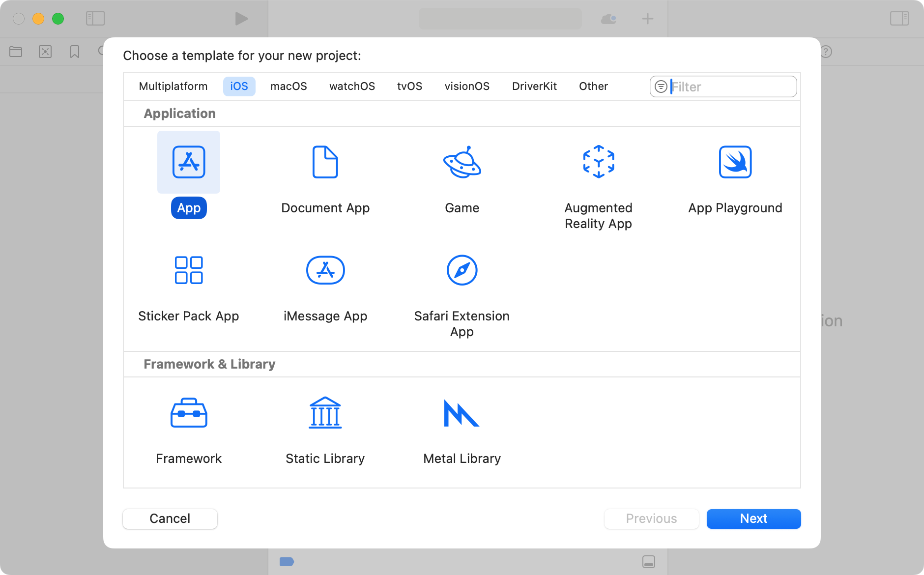Open the DriverKit tab

pyautogui.click(x=534, y=86)
